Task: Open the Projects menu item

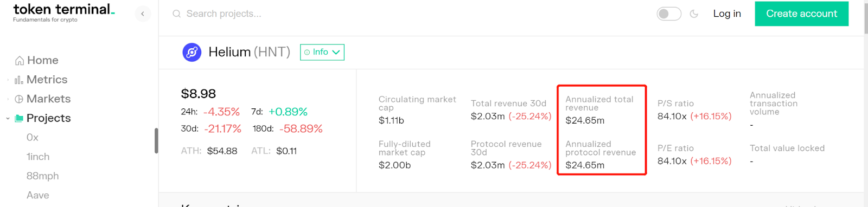Action: click(49, 118)
